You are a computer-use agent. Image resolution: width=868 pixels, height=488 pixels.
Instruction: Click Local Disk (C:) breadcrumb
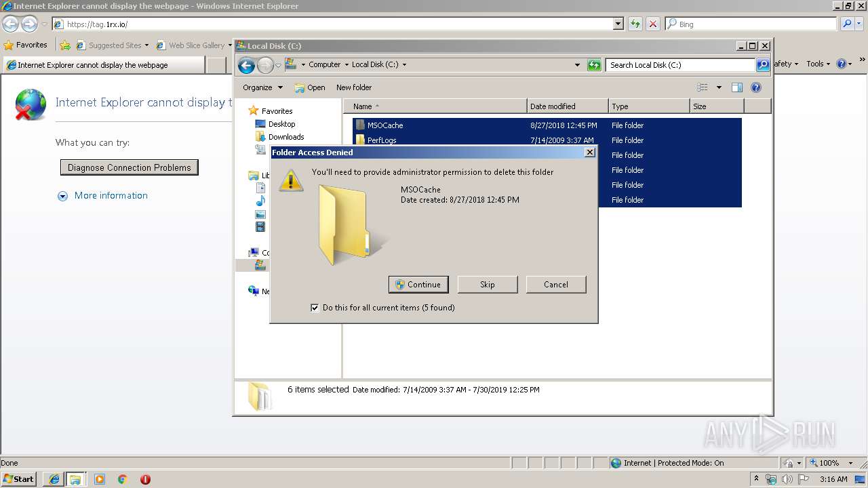coord(375,65)
